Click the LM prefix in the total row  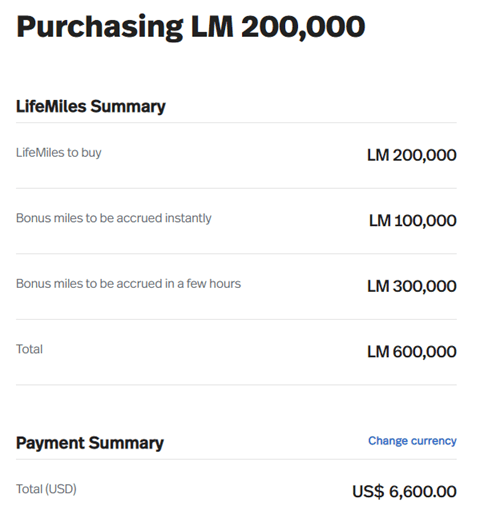378,352
